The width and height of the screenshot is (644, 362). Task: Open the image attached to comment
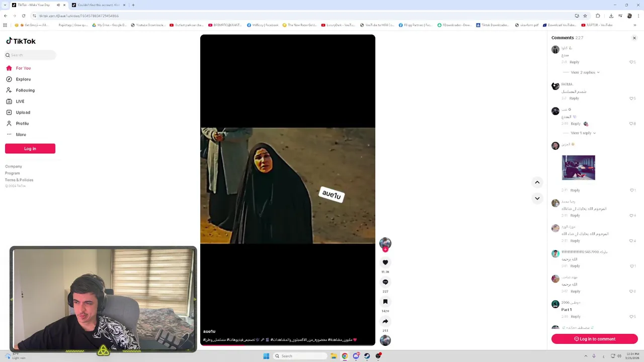579,167
